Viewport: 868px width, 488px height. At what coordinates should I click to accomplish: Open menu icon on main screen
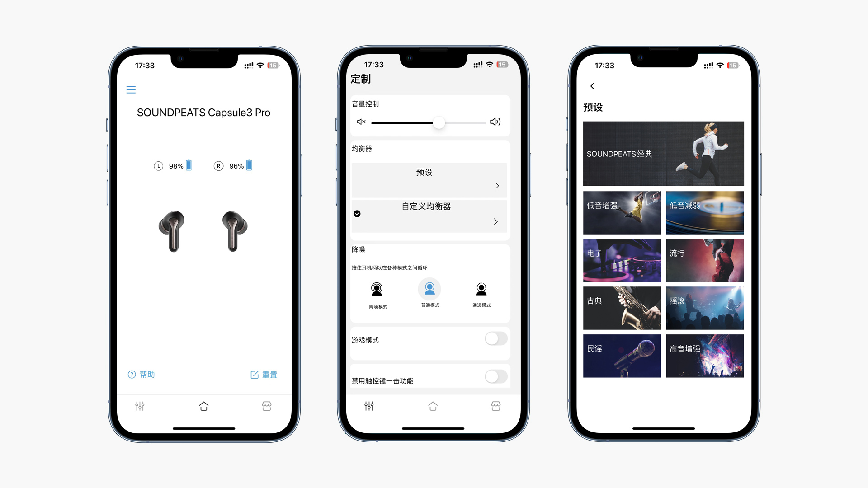[x=131, y=90]
